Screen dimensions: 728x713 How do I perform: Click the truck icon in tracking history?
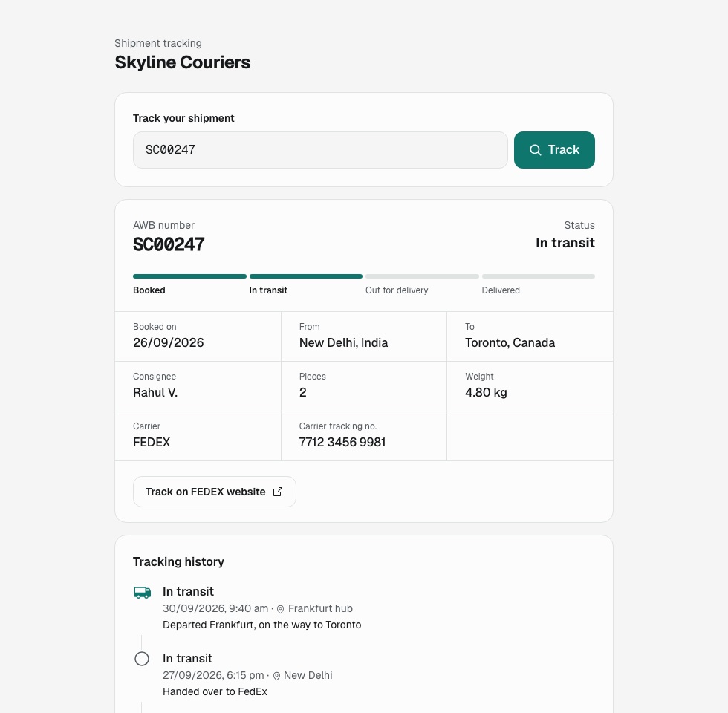(x=142, y=593)
